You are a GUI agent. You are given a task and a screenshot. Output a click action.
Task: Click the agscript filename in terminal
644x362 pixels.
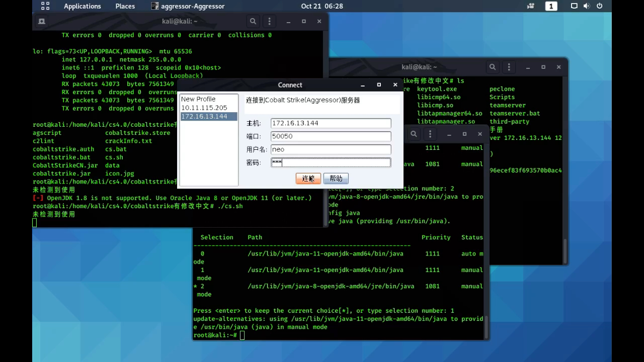tap(47, 133)
